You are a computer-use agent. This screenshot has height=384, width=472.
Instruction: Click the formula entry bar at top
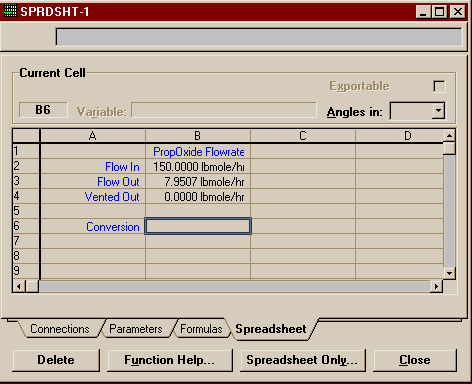[259, 37]
